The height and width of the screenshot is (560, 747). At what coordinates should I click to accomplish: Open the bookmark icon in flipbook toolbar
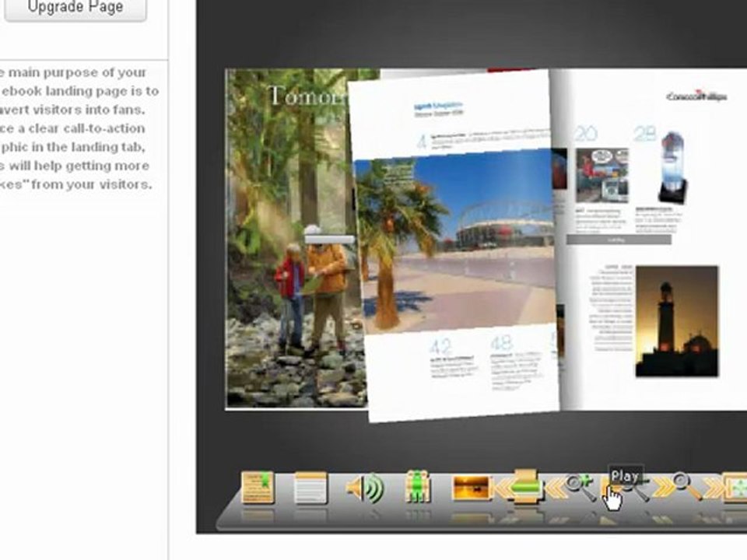tap(258, 487)
